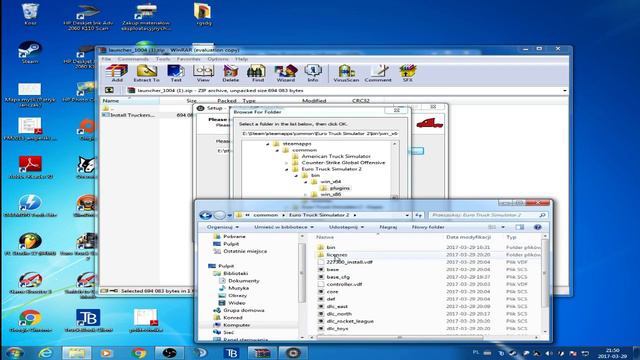Click the Nowy folder button

pos(428,227)
